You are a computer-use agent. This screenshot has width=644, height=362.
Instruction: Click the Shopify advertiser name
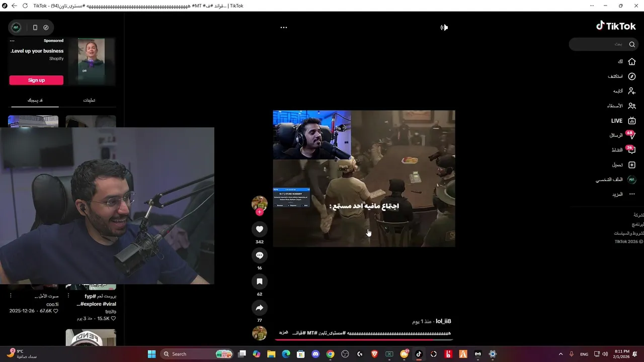click(x=56, y=59)
